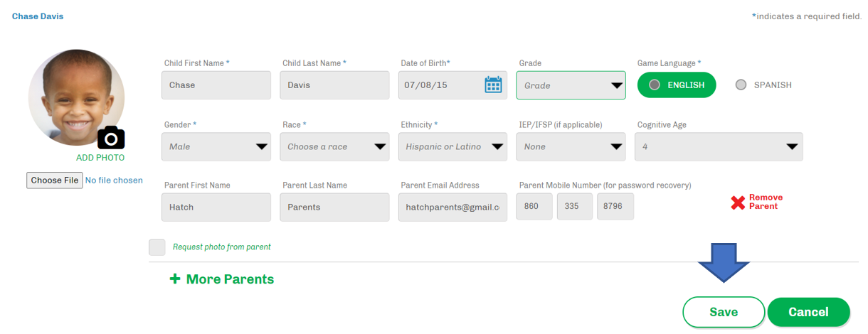This screenshot has width=868, height=334.
Task: Open the Grade dropdown
Action: [x=571, y=85]
